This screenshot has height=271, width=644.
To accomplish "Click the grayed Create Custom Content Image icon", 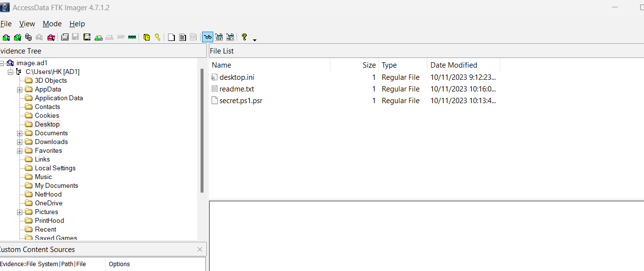I will (109, 37).
